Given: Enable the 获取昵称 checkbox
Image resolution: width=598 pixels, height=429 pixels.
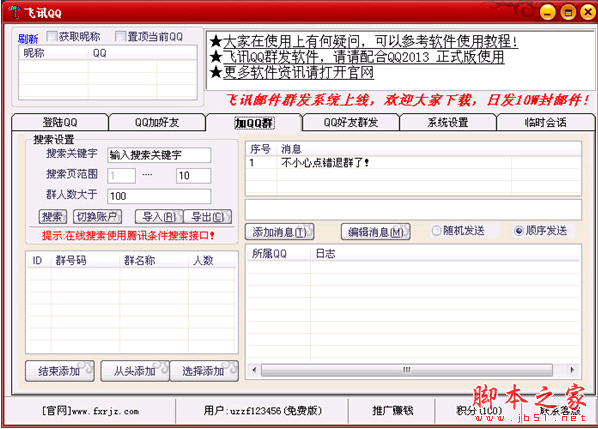Looking at the screenshot, I should [51, 36].
